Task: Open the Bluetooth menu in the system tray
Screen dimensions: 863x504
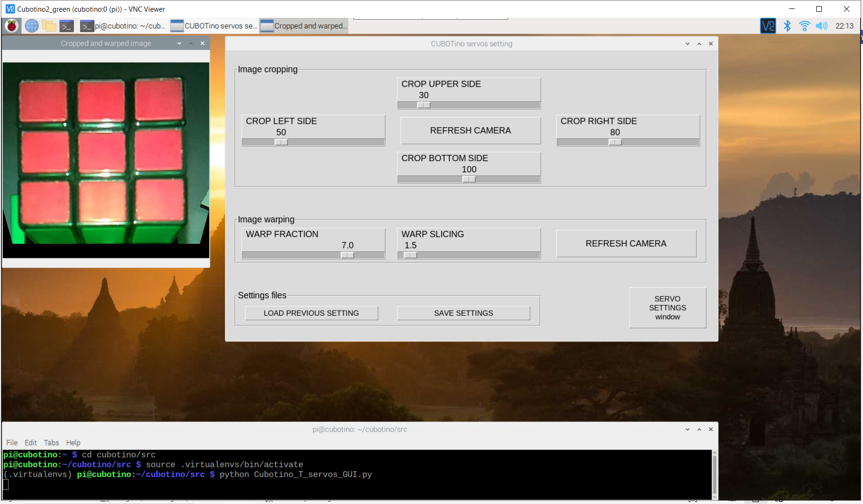Action: [x=787, y=26]
